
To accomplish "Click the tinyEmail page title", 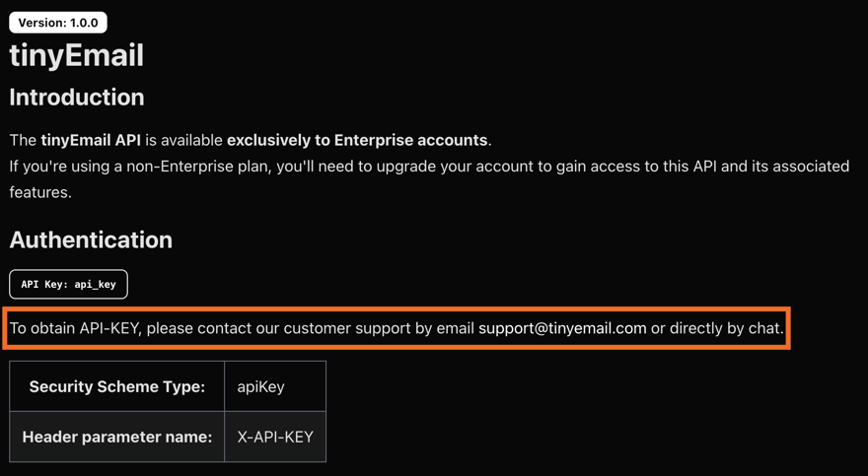I will point(77,55).
